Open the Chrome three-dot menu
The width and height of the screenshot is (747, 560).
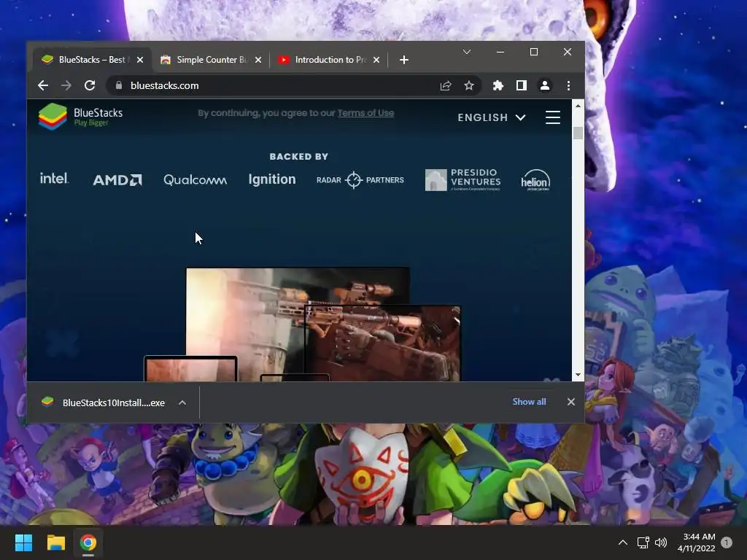click(568, 86)
